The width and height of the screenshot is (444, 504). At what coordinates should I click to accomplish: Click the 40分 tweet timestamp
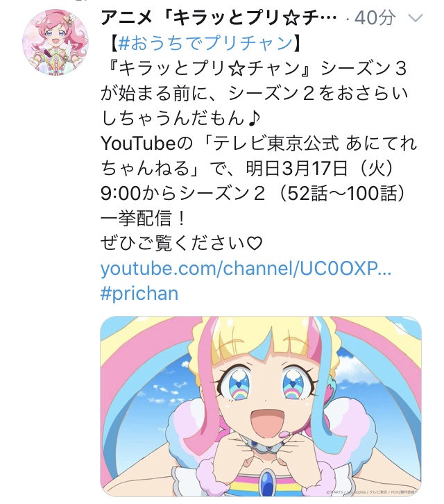[375, 17]
